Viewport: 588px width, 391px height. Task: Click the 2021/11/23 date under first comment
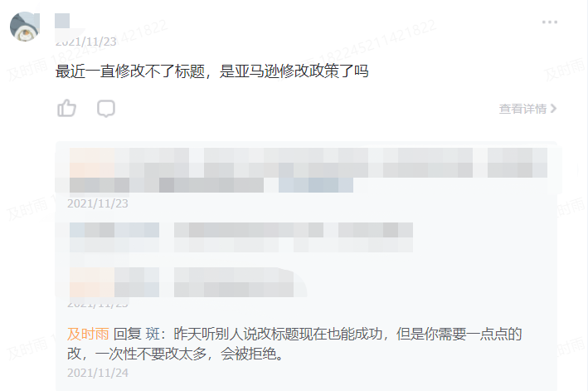[x=98, y=203]
